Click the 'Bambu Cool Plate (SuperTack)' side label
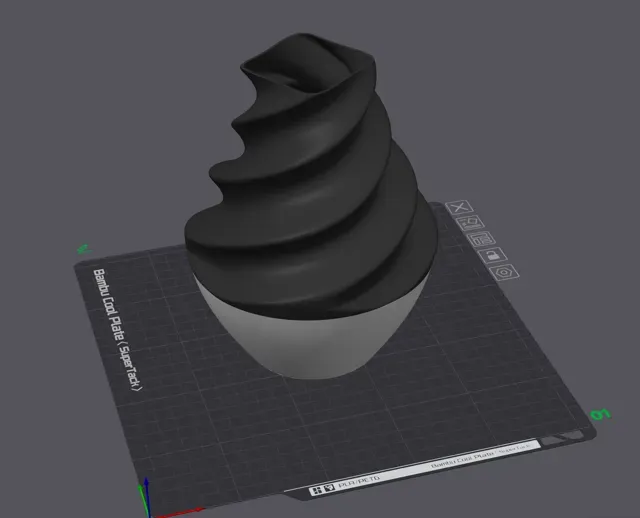 pos(118,329)
